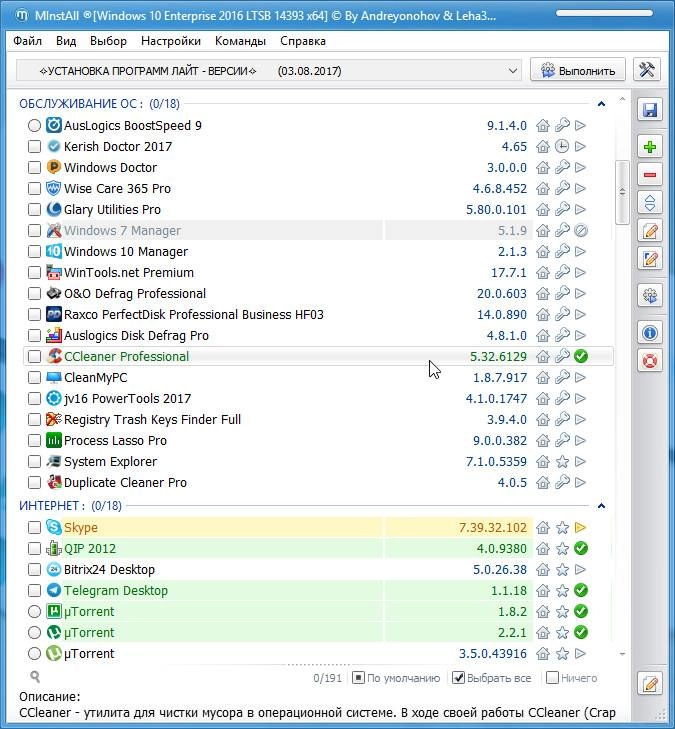Image resolution: width=675 pixels, height=729 pixels.
Task: Open the Настройки menu
Action: point(171,41)
